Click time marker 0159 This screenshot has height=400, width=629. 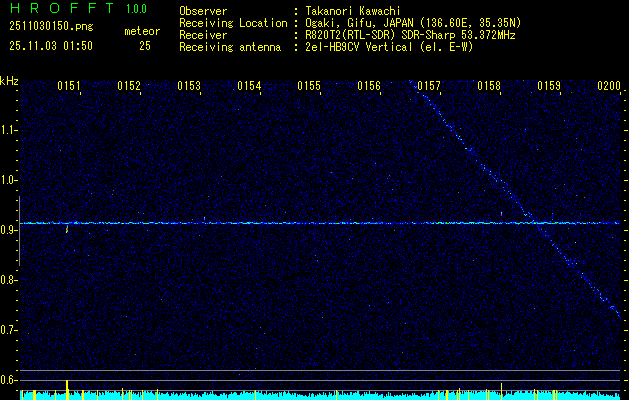[x=549, y=86]
